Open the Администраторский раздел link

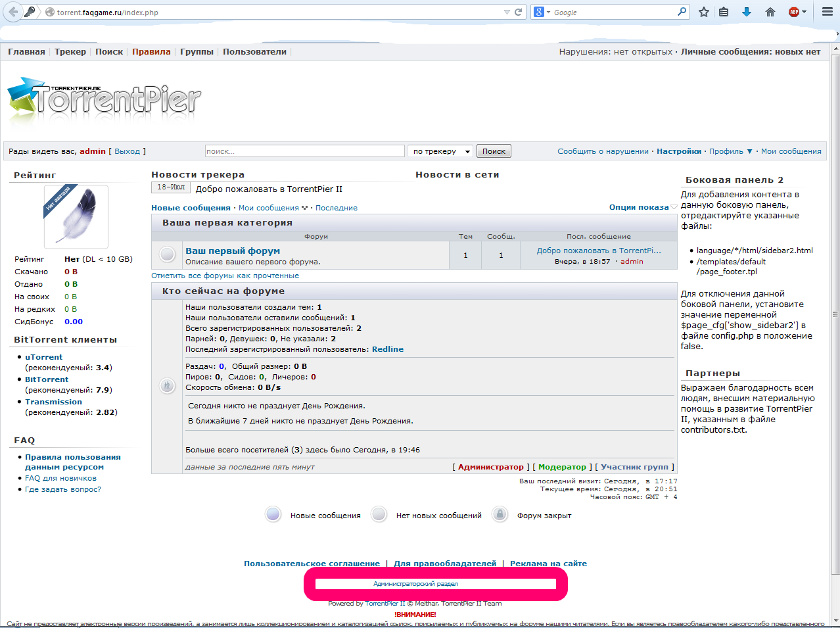415,584
